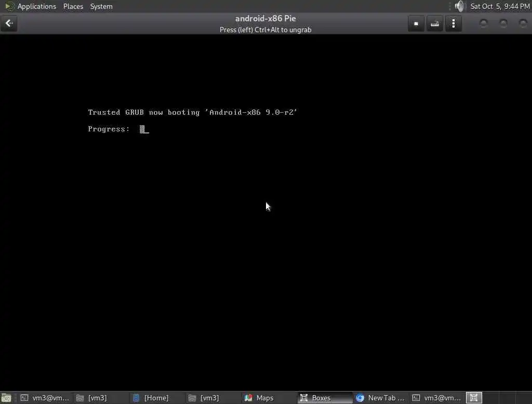
Task: Click the show desktop icon
Action: pyautogui.click(x=6, y=398)
